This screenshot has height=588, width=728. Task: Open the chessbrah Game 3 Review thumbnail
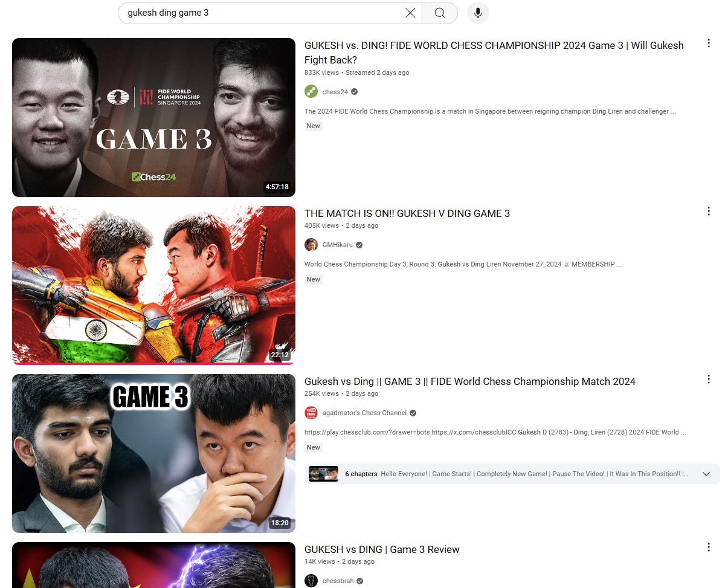(153, 565)
